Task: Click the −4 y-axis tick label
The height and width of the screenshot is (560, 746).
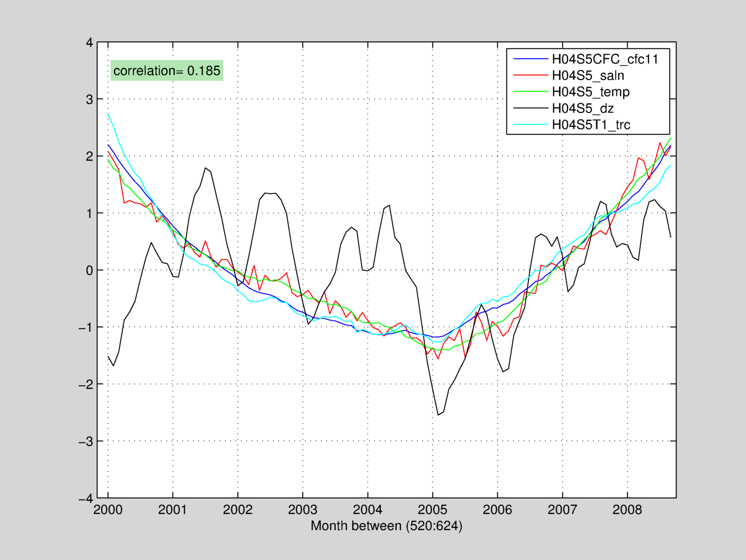Action: (86, 499)
